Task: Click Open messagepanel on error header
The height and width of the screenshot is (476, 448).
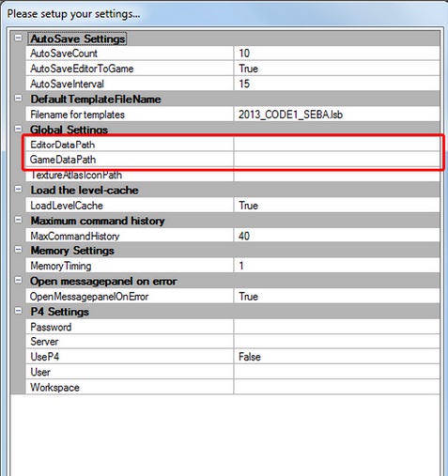Action: 103,282
